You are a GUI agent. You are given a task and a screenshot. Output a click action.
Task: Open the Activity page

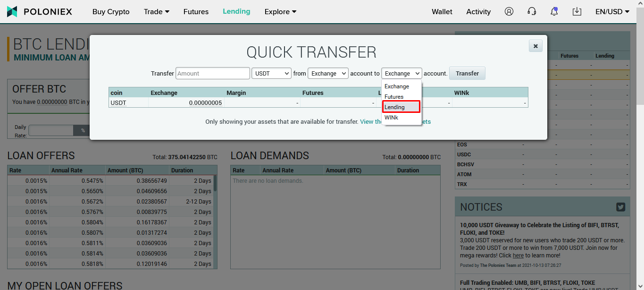tap(478, 12)
